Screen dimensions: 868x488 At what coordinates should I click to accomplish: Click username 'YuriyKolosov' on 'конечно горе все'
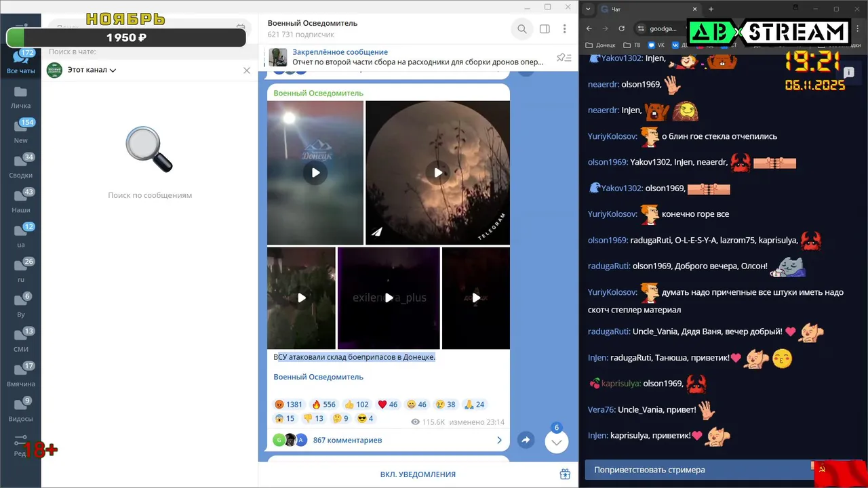(x=612, y=213)
